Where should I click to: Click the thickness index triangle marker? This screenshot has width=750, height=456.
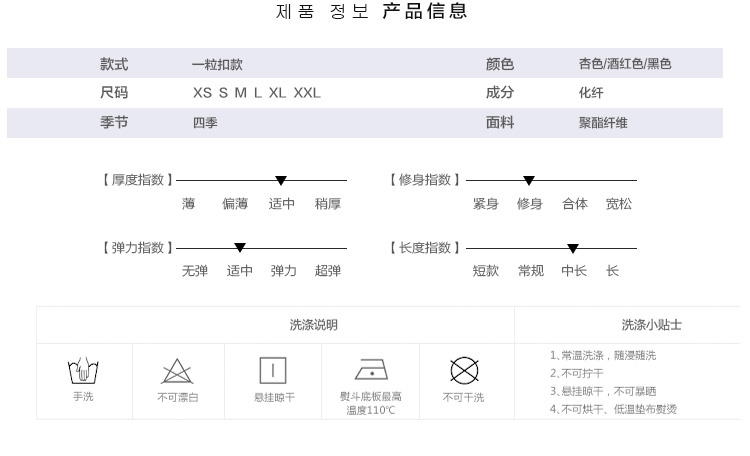[x=281, y=181]
